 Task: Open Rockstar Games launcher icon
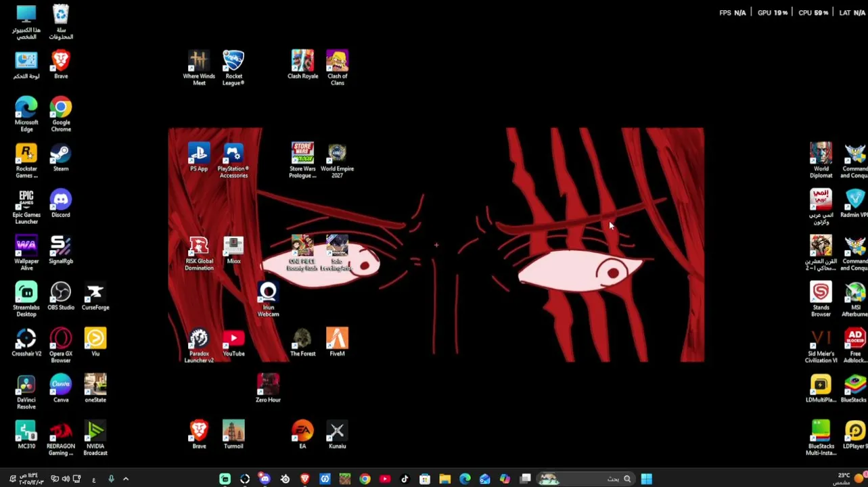26,160
